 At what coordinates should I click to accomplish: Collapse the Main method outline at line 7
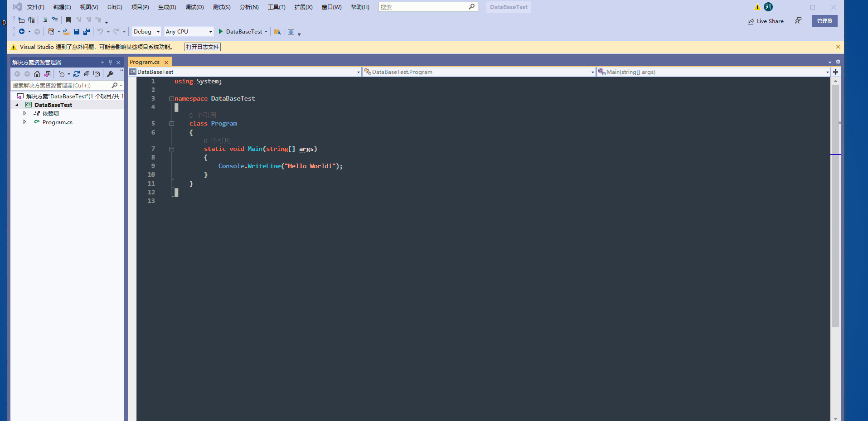(x=171, y=149)
